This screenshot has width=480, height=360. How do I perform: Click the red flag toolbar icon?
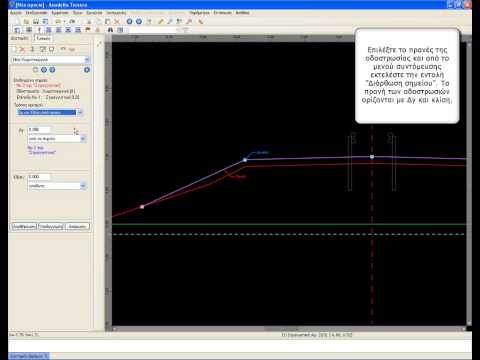(88, 30)
